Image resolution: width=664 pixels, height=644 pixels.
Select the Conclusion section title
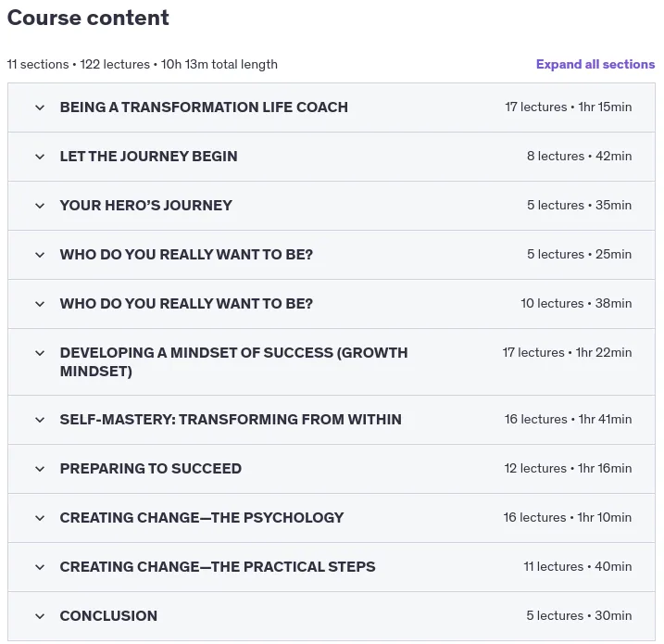tap(108, 616)
